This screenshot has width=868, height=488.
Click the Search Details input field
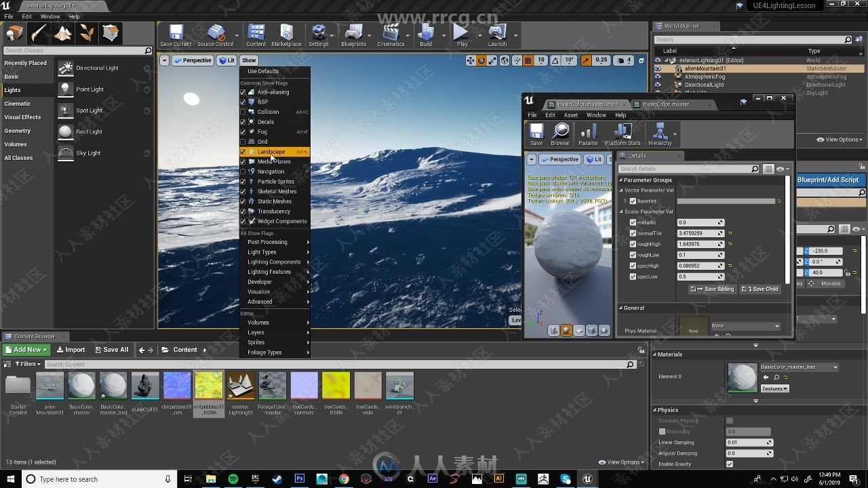[688, 169]
